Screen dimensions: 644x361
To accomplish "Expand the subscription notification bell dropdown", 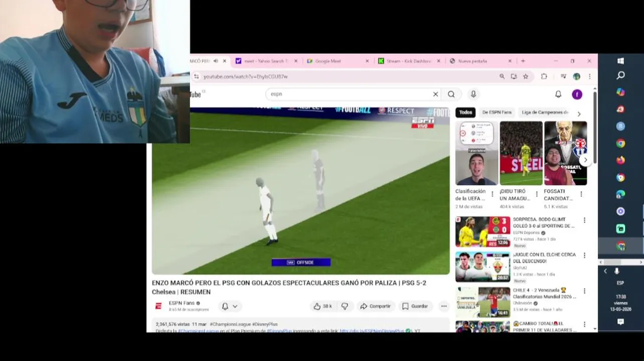I will [230, 306].
